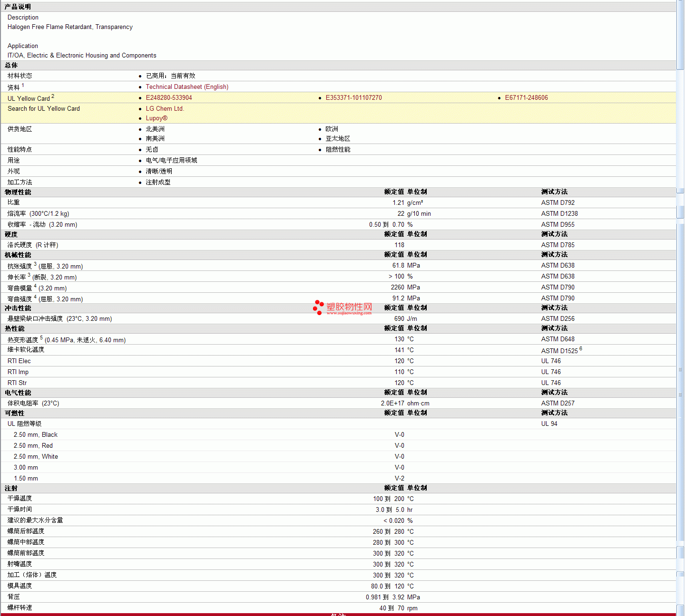Click the ASTM D955 test method

tap(558, 225)
